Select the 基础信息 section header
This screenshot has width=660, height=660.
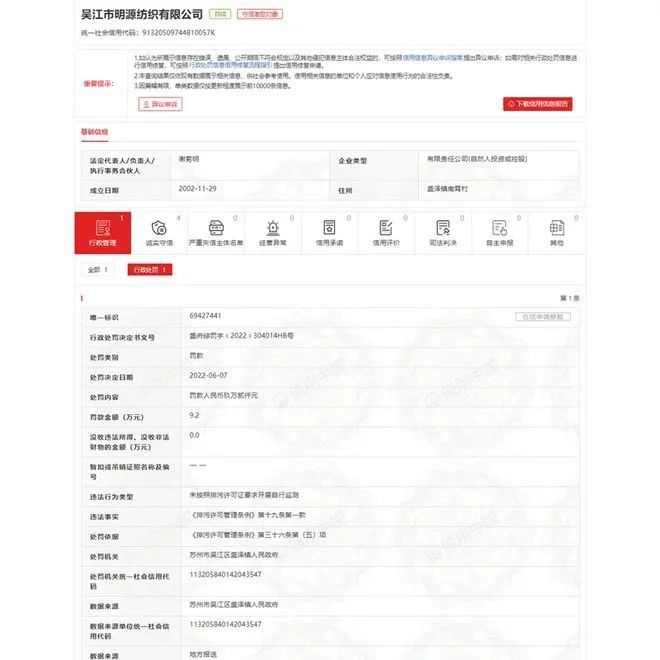point(94,132)
